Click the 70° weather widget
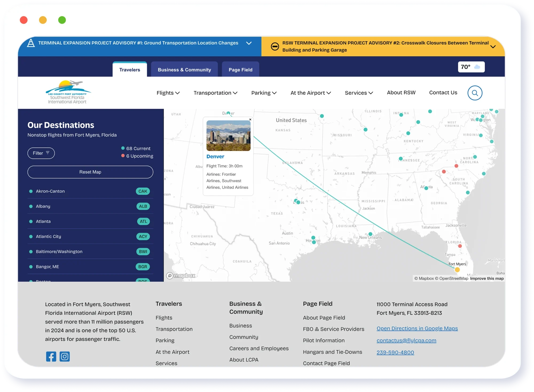The height and width of the screenshot is (392, 534). [x=471, y=67]
